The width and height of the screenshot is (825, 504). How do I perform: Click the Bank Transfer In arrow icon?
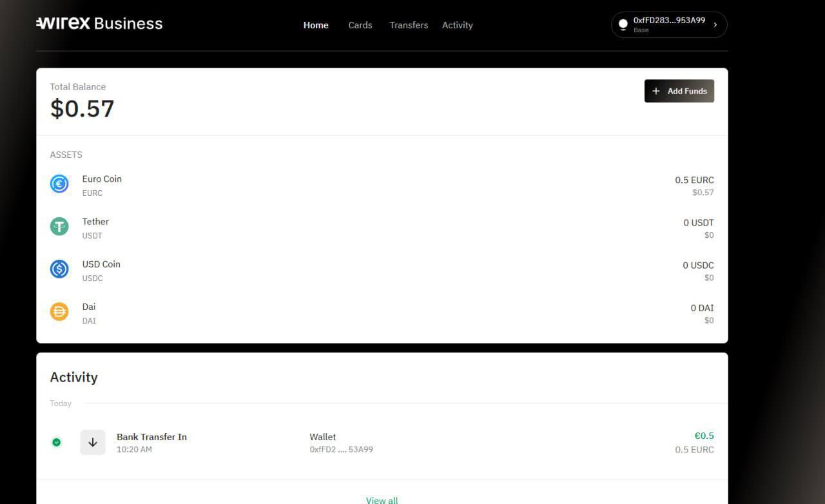[93, 442]
